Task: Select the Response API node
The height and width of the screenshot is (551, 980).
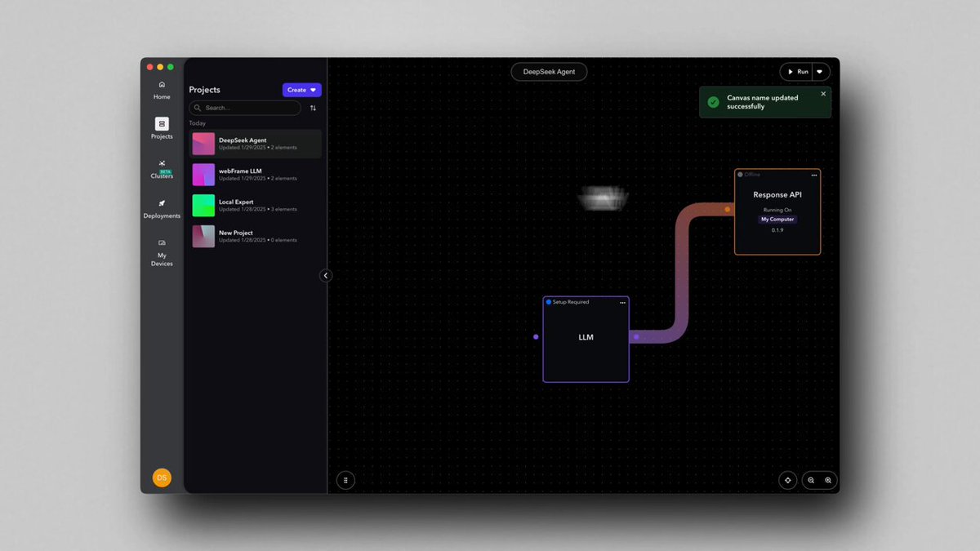Action: pyautogui.click(x=777, y=212)
